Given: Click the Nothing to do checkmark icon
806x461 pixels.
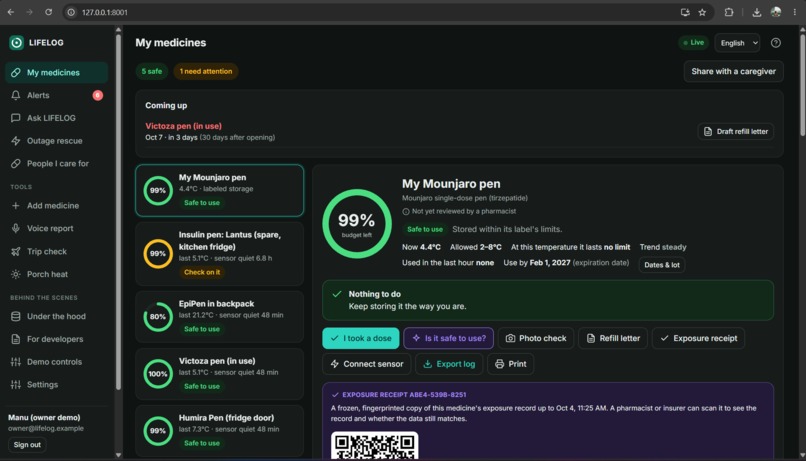Looking at the screenshot, I should point(337,294).
